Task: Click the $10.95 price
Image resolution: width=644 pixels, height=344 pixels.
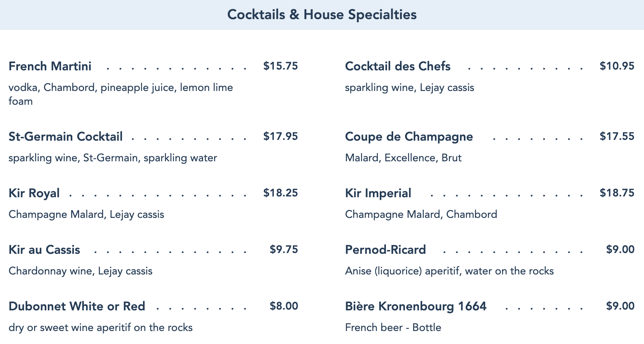Action: coord(617,66)
